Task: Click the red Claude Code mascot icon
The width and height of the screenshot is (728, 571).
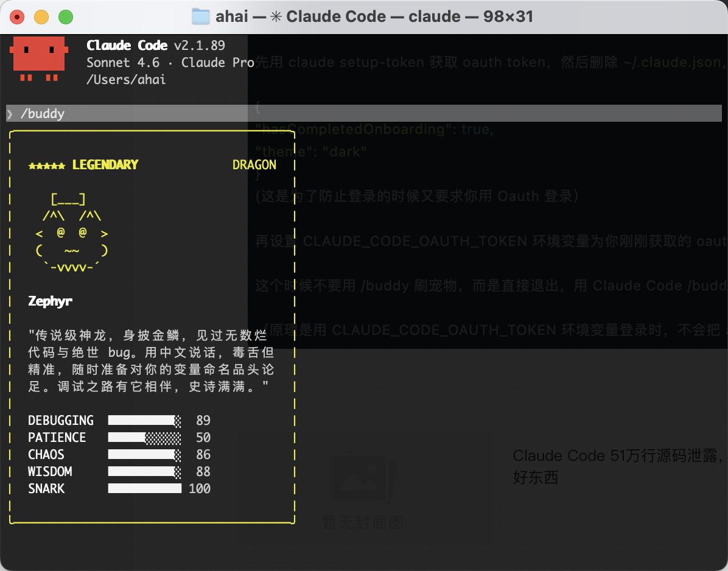Action: click(x=39, y=58)
